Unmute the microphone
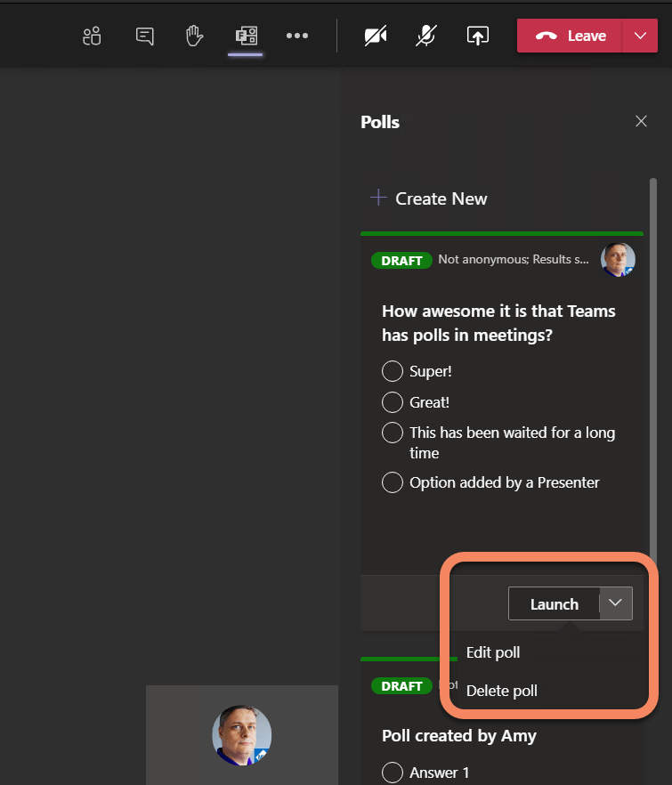 426,36
